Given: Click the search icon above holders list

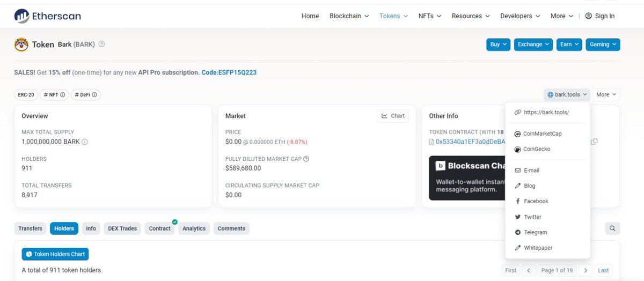Looking at the screenshot, I should tap(612, 228).
